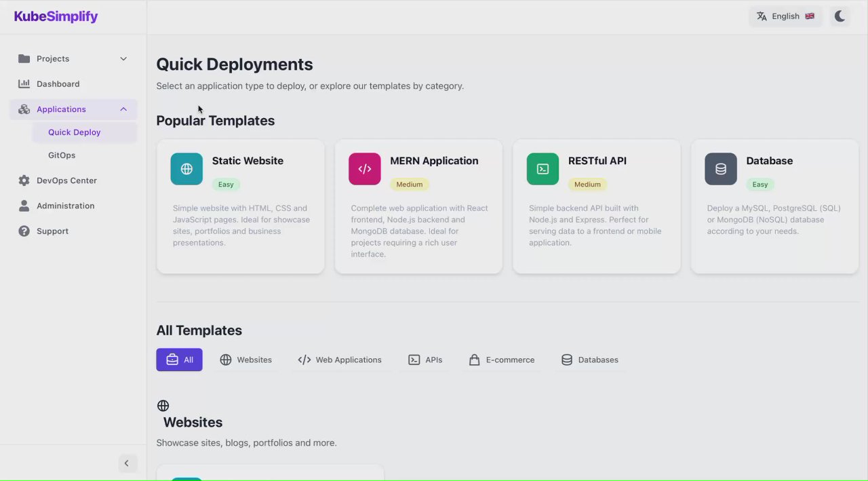
Task: Choose the MERN Application template title
Action: [x=434, y=161]
